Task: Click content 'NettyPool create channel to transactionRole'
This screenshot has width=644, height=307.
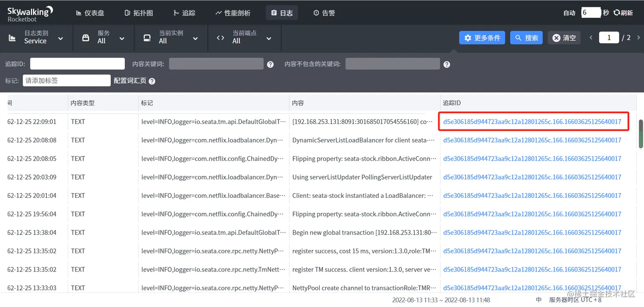Action: (x=364, y=288)
